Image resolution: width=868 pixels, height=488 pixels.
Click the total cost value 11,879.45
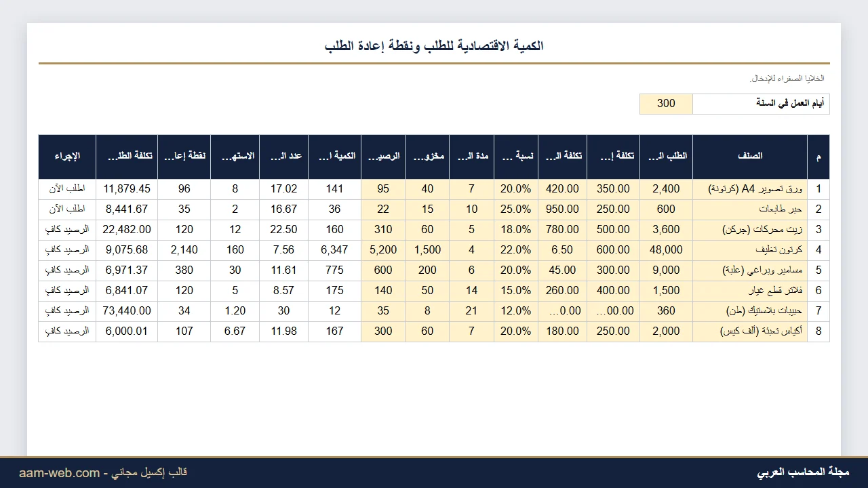coord(127,189)
